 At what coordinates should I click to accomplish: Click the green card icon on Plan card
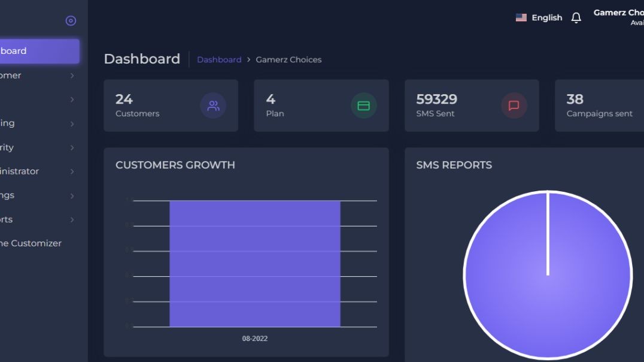click(363, 106)
